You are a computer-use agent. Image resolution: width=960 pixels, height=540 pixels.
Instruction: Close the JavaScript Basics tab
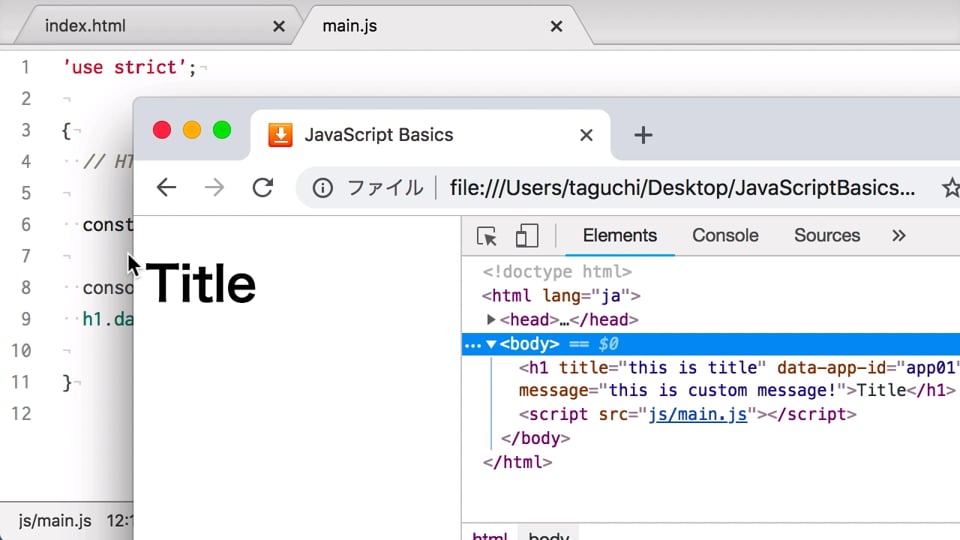click(x=586, y=135)
